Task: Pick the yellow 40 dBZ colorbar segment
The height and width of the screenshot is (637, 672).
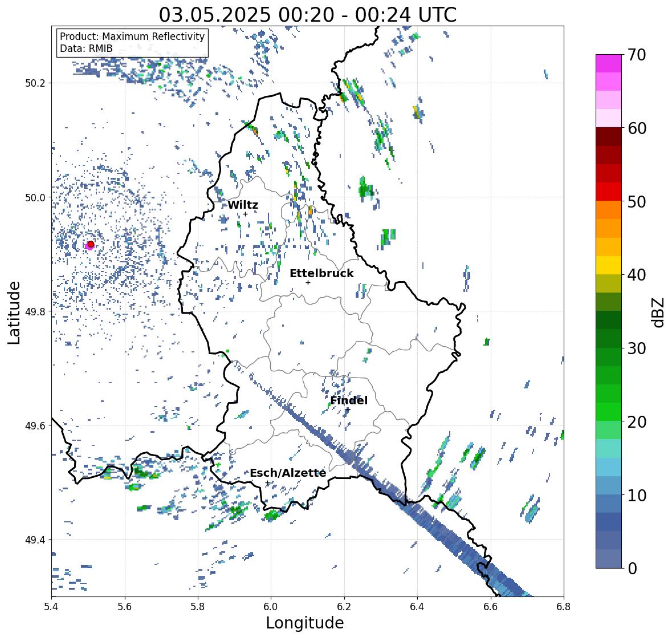Action: [x=609, y=265]
